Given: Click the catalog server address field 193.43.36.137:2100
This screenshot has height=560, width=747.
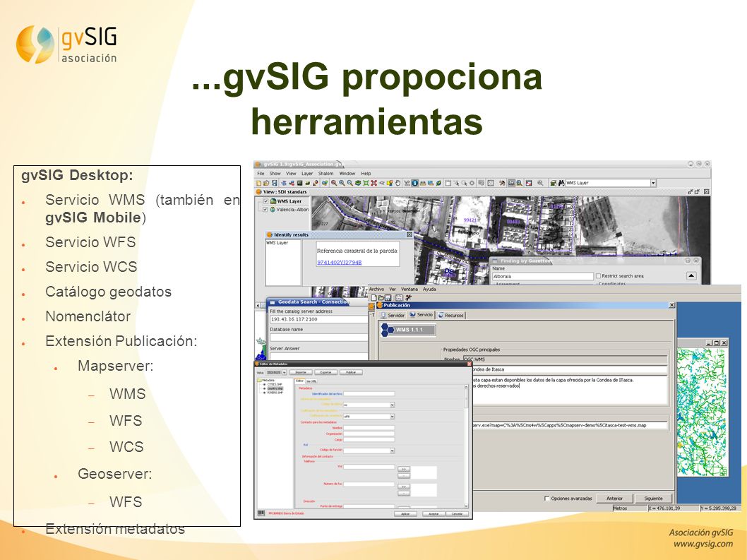Looking at the screenshot, I should tap(318, 319).
